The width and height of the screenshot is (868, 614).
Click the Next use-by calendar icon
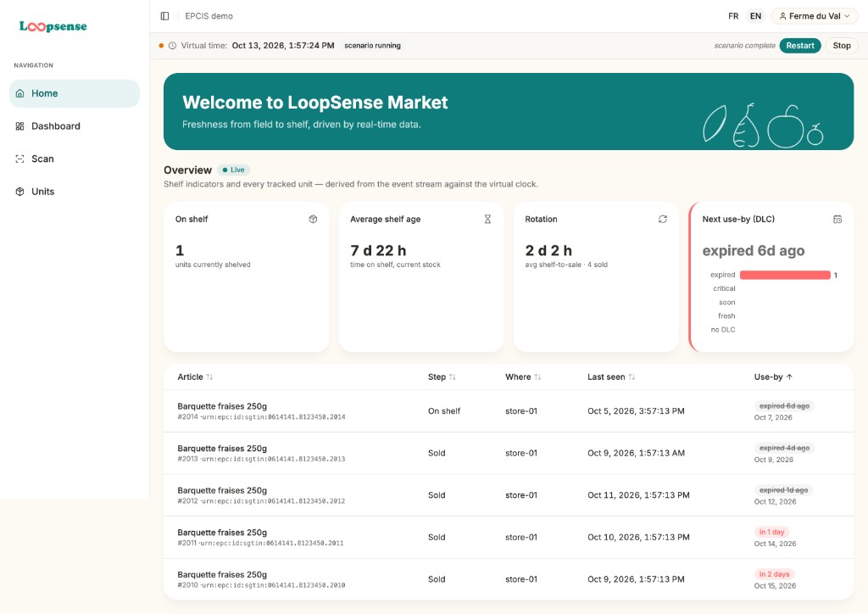click(837, 220)
